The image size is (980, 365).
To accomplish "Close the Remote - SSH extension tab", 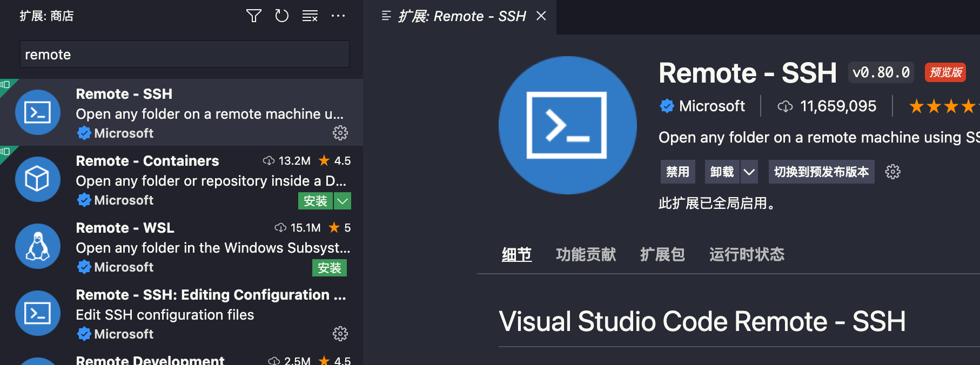I will point(541,16).
